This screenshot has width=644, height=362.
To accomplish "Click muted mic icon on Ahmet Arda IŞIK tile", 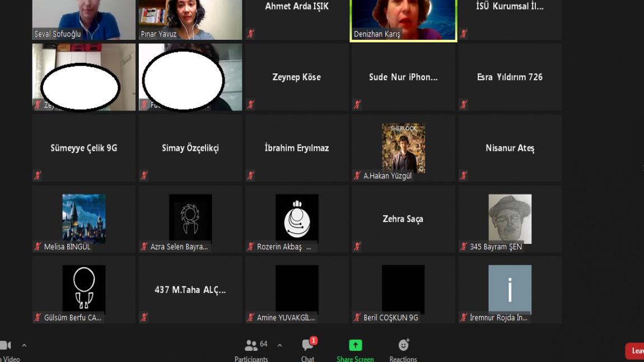I will (x=250, y=34).
